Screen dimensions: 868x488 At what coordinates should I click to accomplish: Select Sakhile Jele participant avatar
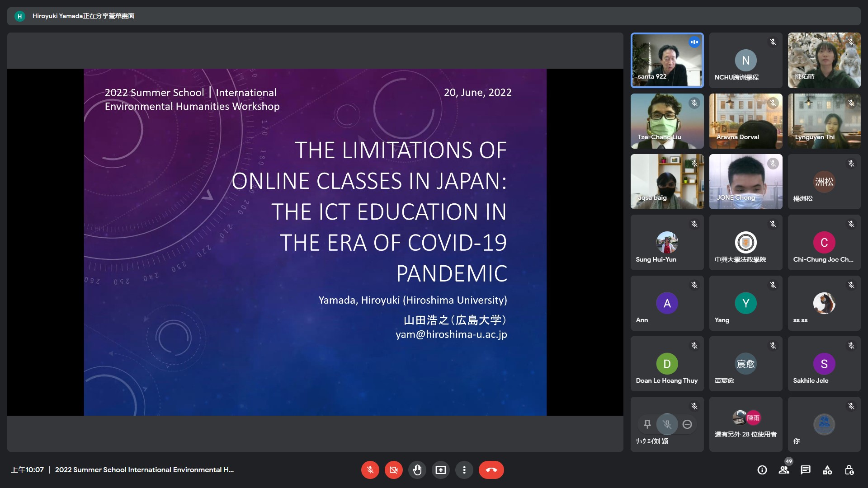click(824, 364)
